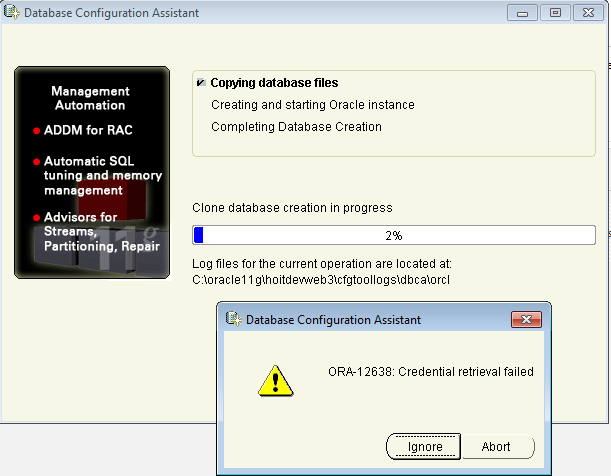
Task: Click 'Clone database creation in progress' label
Action: tap(292, 208)
